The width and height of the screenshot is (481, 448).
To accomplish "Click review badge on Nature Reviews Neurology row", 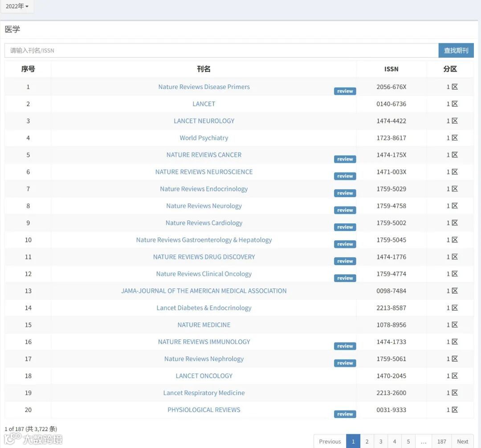I will [345, 210].
